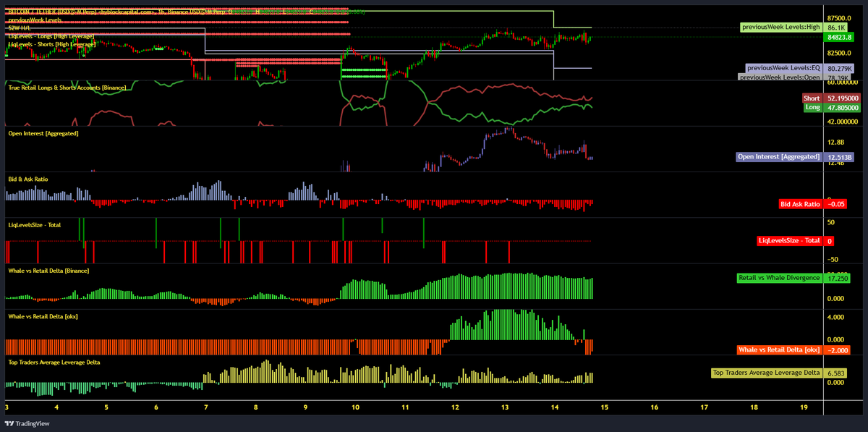Click the 6.583 leverage delta value
Image resolution: width=868 pixels, height=432 pixels.
coord(837,373)
